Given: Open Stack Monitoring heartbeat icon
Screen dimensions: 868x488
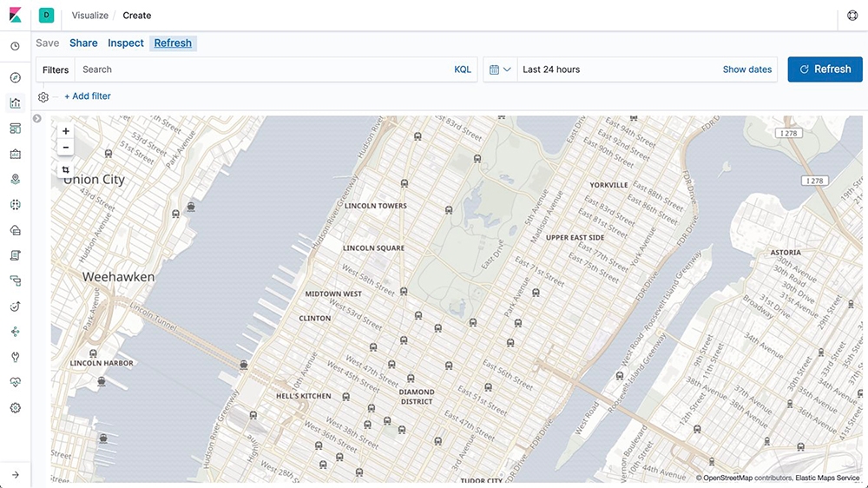Looking at the screenshot, I should (x=16, y=382).
